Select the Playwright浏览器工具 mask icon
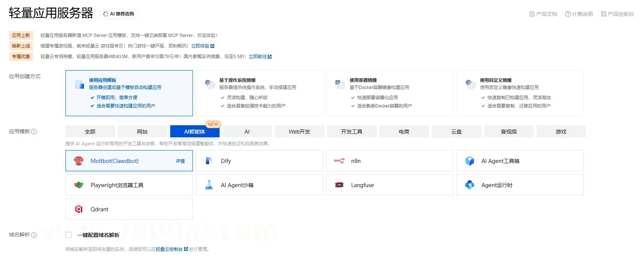This screenshot has width=644, height=258. (79, 185)
